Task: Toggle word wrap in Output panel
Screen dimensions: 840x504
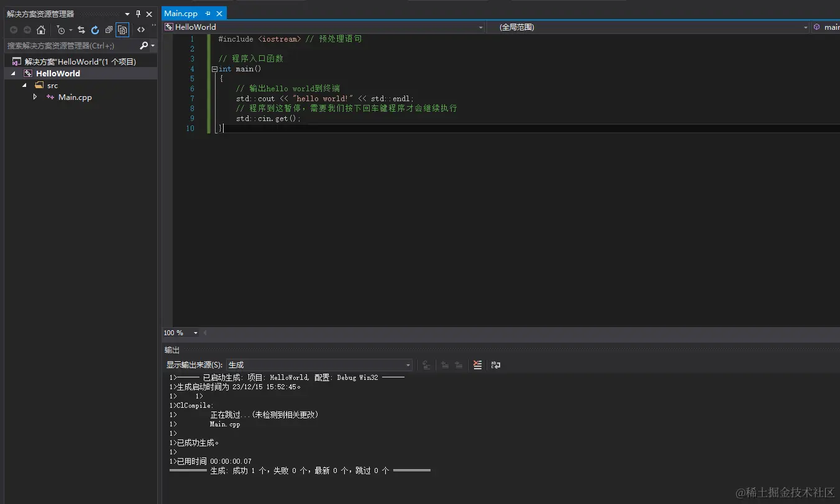Action: pos(495,365)
